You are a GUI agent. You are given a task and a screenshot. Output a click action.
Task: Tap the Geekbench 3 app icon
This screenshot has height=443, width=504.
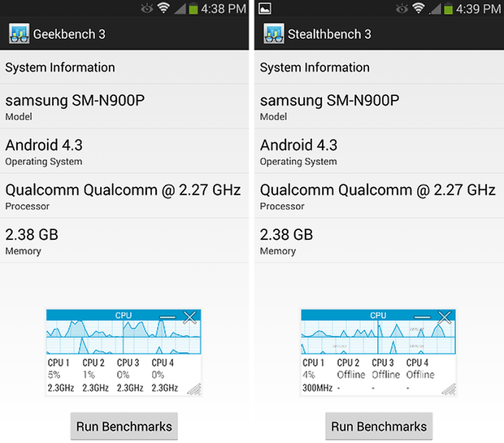tap(20, 33)
